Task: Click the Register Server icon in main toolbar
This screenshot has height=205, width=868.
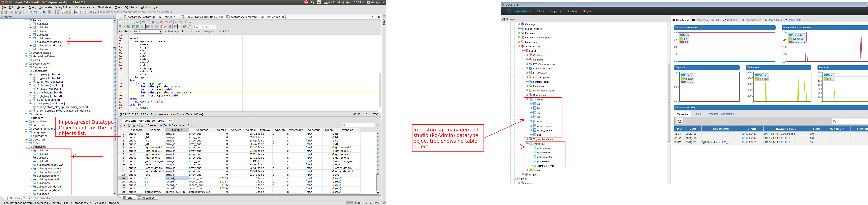Action: 2,12
